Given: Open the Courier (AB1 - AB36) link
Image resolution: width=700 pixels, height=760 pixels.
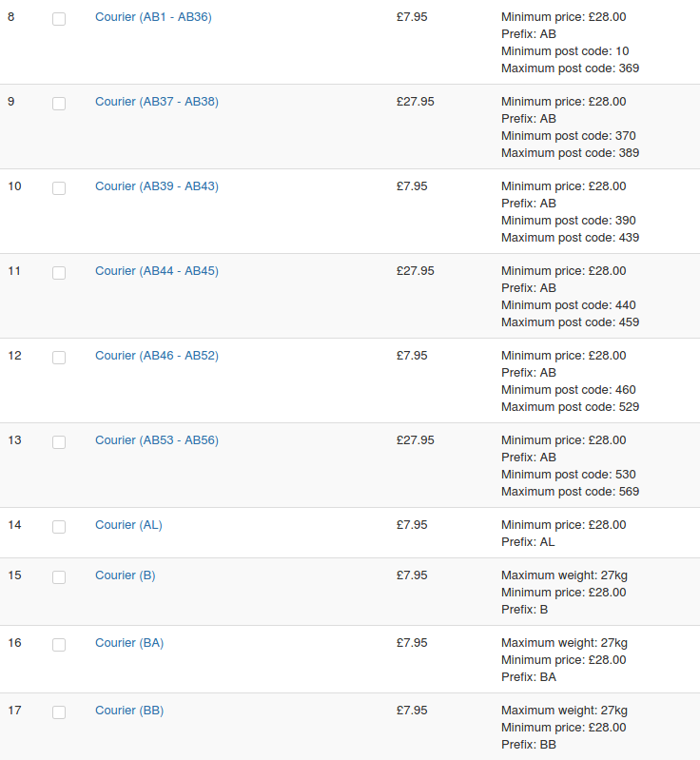Looking at the screenshot, I should coord(153,17).
